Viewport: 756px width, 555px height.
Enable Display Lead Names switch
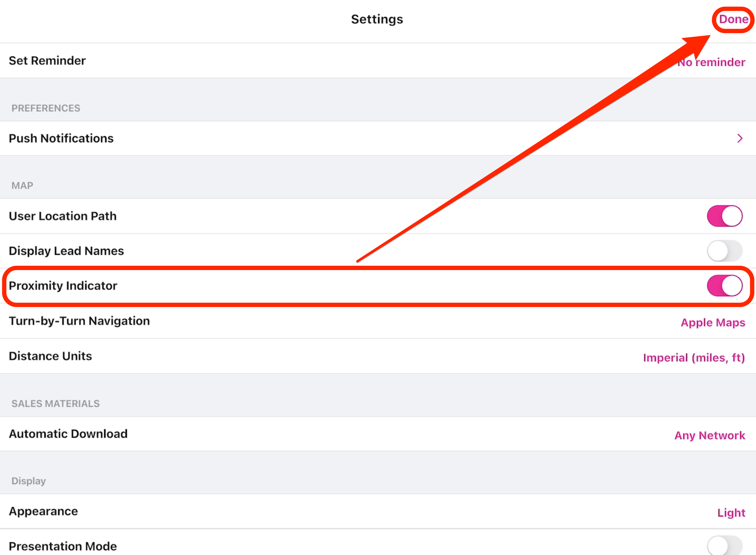pos(725,251)
